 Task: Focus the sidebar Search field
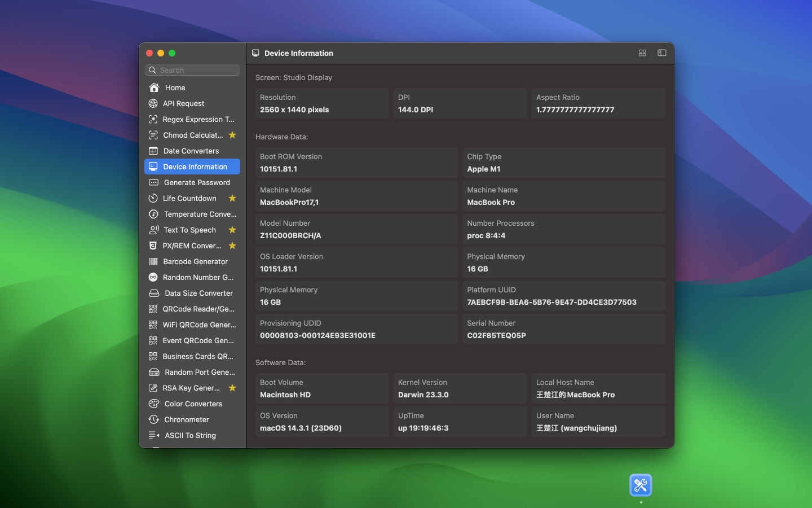[192, 70]
